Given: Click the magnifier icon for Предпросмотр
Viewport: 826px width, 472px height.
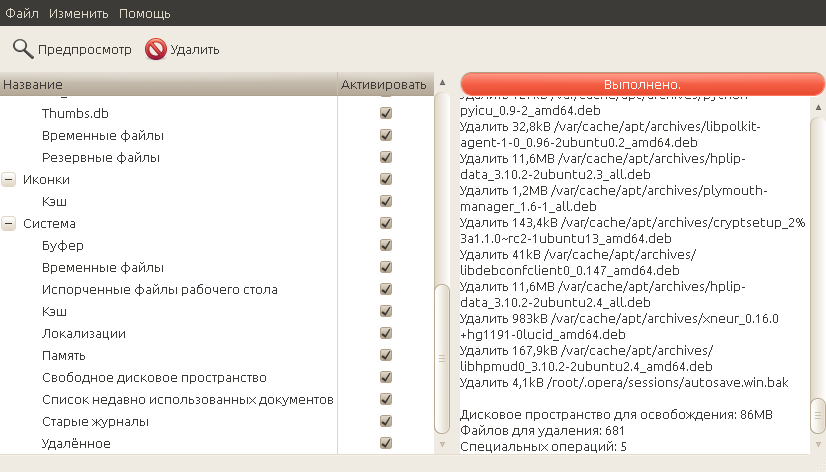Looking at the screenshot, I should [22, 49].
